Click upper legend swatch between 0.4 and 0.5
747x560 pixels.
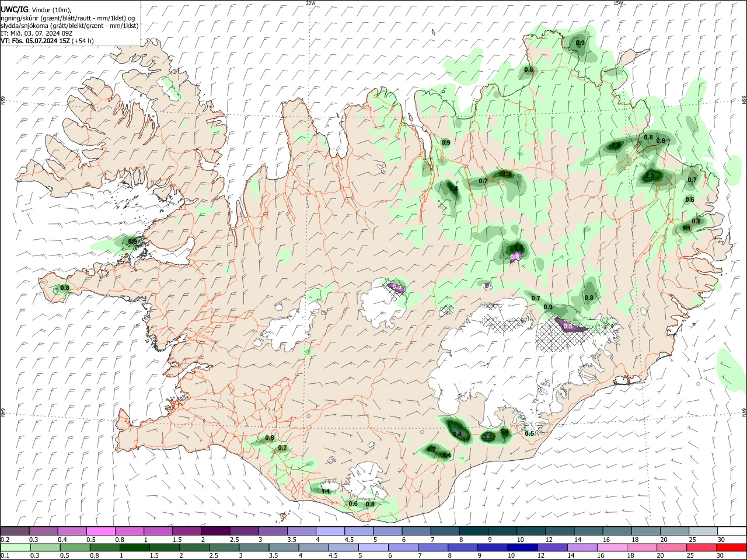pyautogui.click(x=72, y=531)
